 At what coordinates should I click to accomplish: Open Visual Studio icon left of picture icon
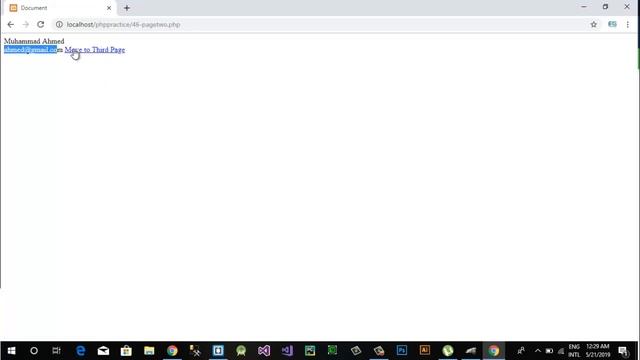(287, 351)
